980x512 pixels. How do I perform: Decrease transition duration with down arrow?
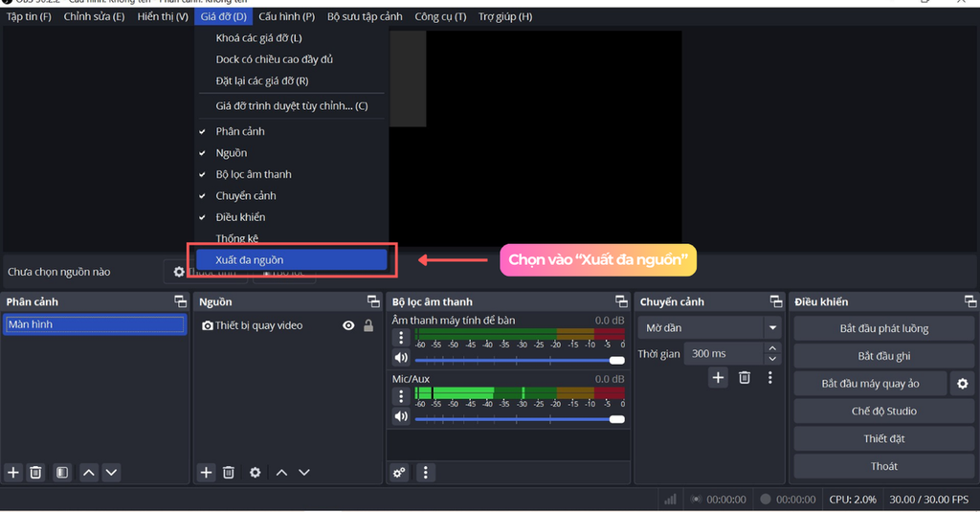tap(772, 359)
